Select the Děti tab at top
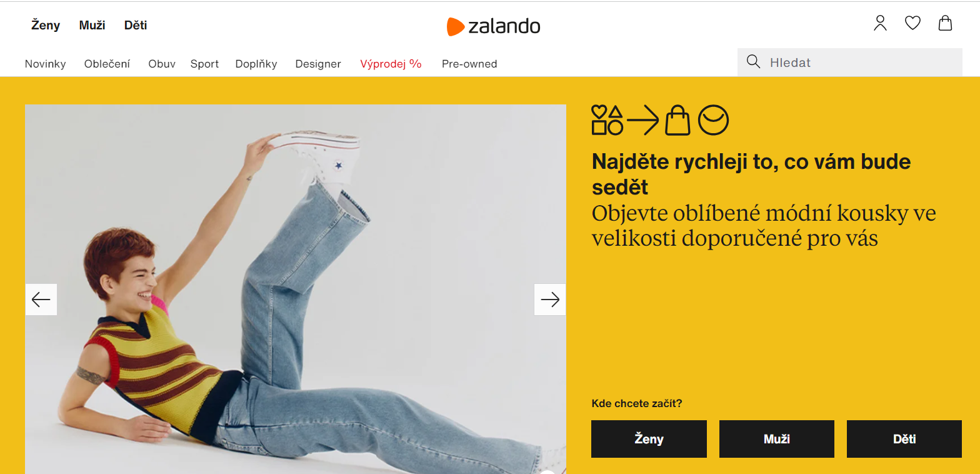 (136, 26)
